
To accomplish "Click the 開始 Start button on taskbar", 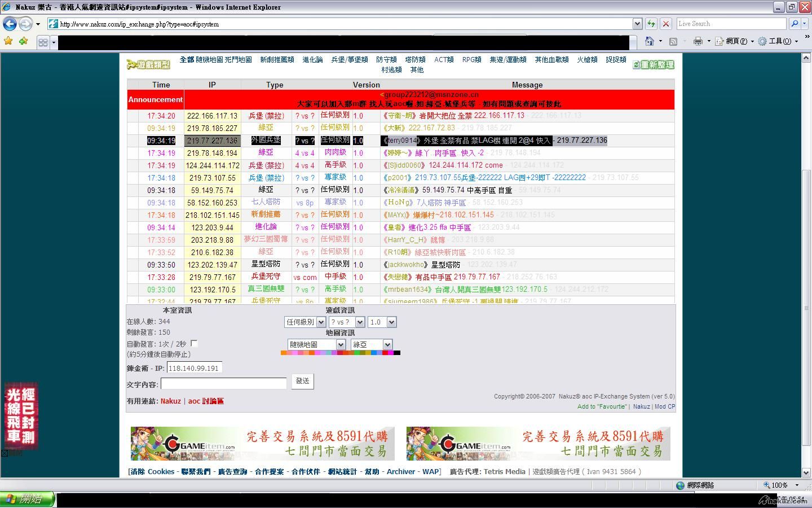I will pyautogui.click(x=27, y=499).
